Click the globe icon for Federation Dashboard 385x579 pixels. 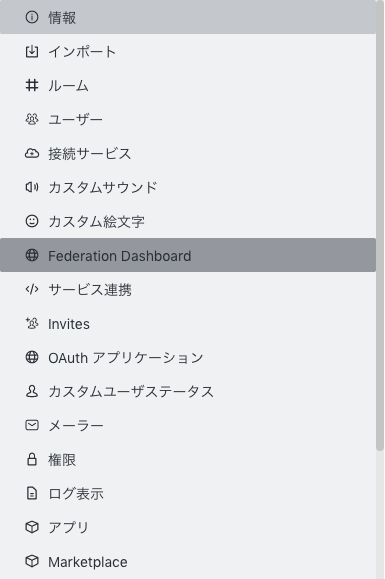click(32, 255)
